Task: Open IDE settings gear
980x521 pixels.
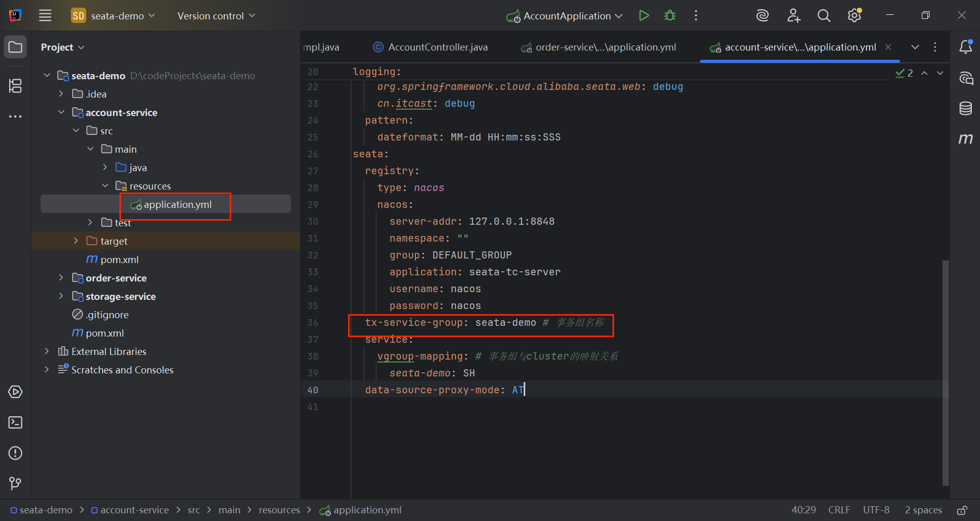Action: (x=854, y=15)
